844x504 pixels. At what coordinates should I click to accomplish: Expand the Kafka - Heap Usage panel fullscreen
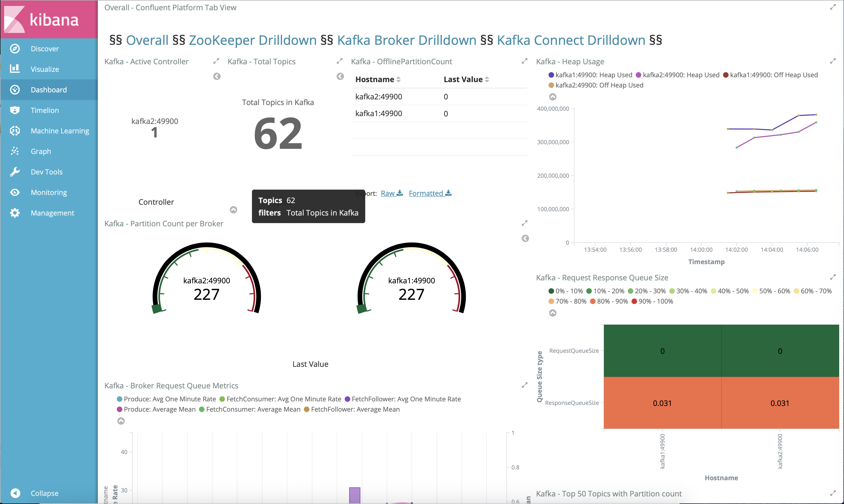[x=832, y=61]
